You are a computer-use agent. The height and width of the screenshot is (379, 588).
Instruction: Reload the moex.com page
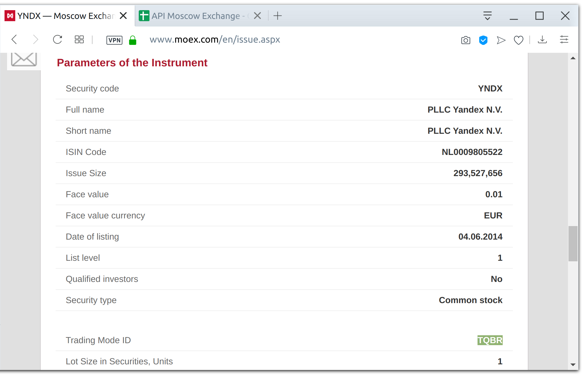click(x=57, y=40)
